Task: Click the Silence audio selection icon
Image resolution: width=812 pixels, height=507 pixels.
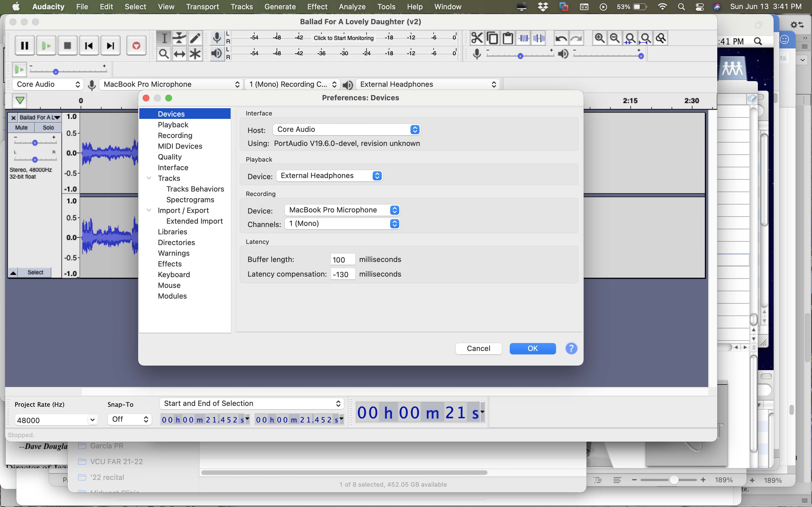Action: pyautogui.click(x=539, y=38)
